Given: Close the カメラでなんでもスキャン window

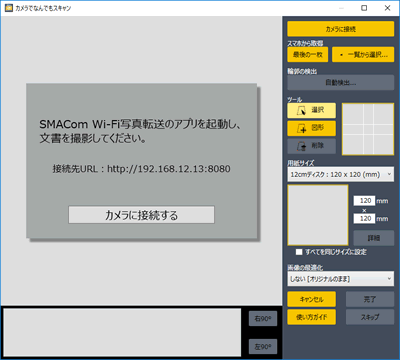Looking at the screenshot, I should point(387,8).
